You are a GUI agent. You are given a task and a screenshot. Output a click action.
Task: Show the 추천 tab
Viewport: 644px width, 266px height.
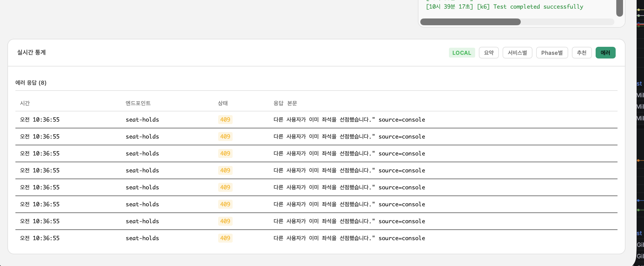[581, 53]
